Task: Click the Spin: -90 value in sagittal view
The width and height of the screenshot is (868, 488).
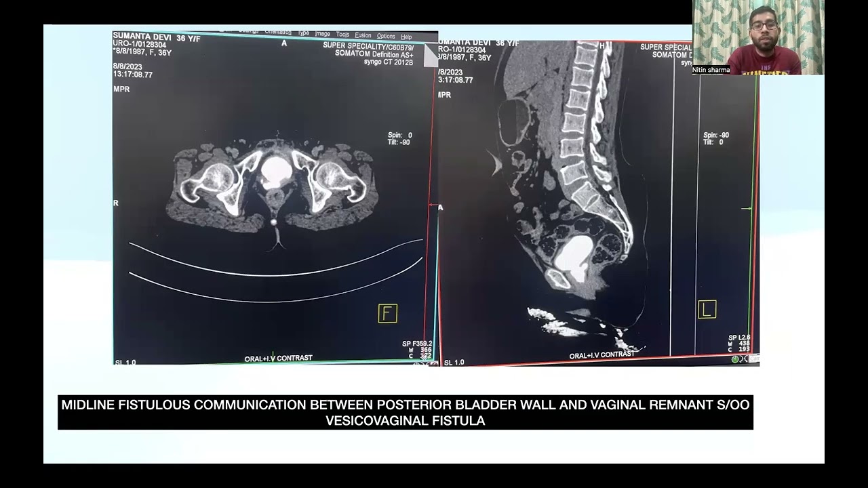Action: pyautogui.click(x=716, y=136)
